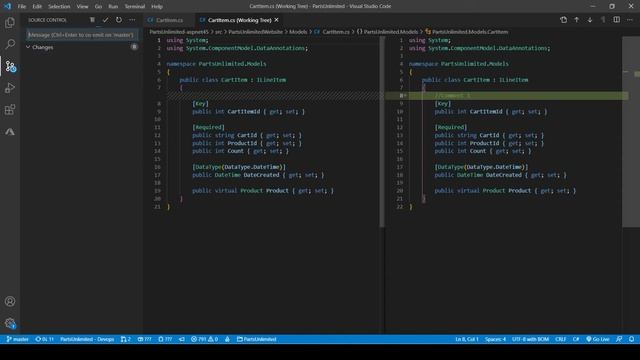Screen dimensions: 640x360
Task: Click UTF-8 with BOM encoding selector
Action: pyautogui.click(x=530, y=339)
